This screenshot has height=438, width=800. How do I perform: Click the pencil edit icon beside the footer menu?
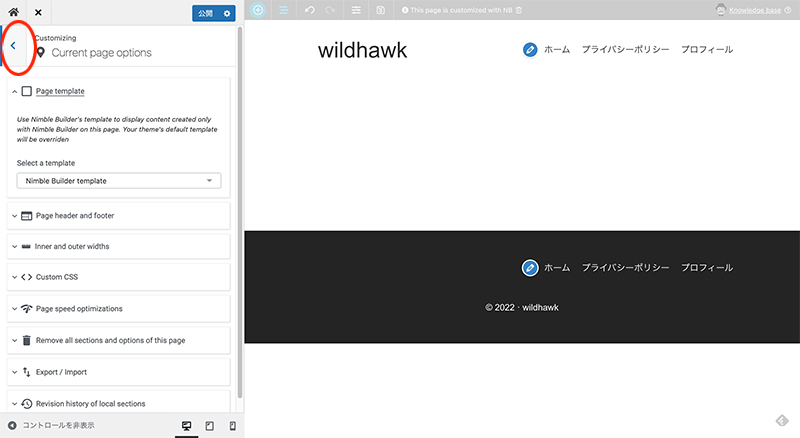(530, 267)
